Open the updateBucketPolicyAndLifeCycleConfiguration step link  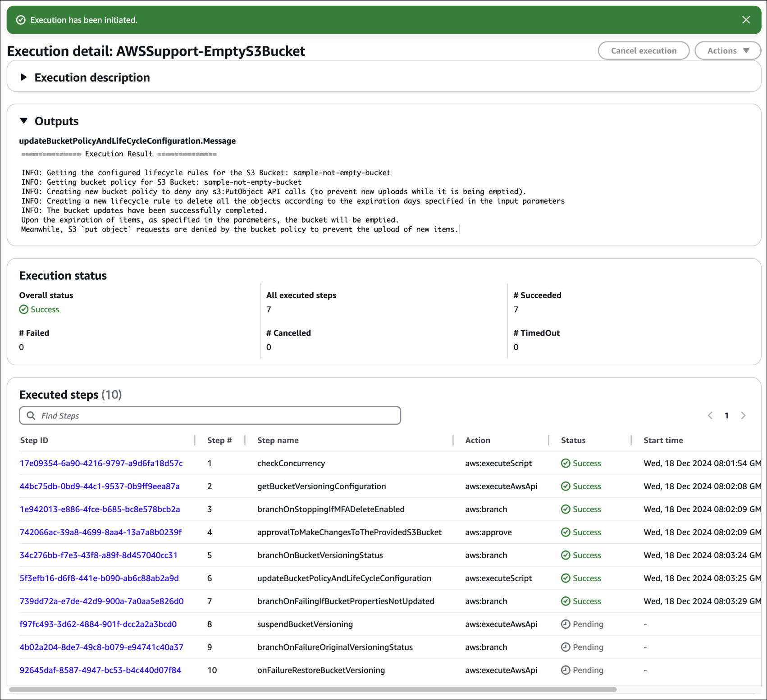point(99,578)
